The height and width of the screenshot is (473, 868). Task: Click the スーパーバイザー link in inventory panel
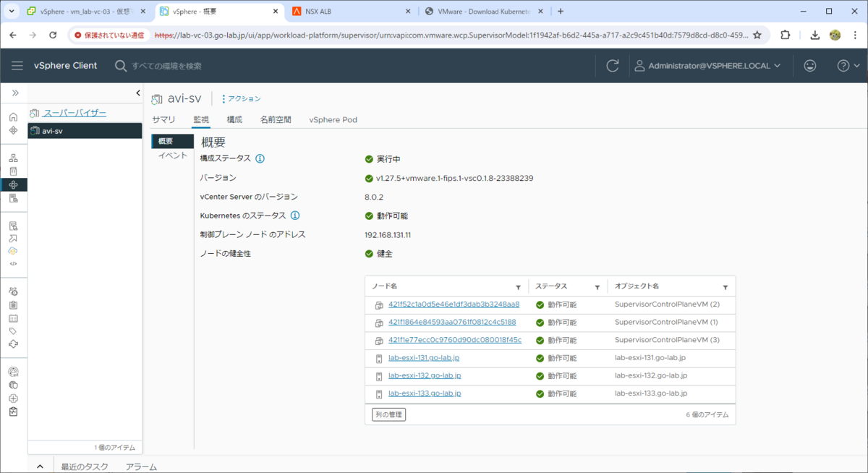(x=75, y=113)
